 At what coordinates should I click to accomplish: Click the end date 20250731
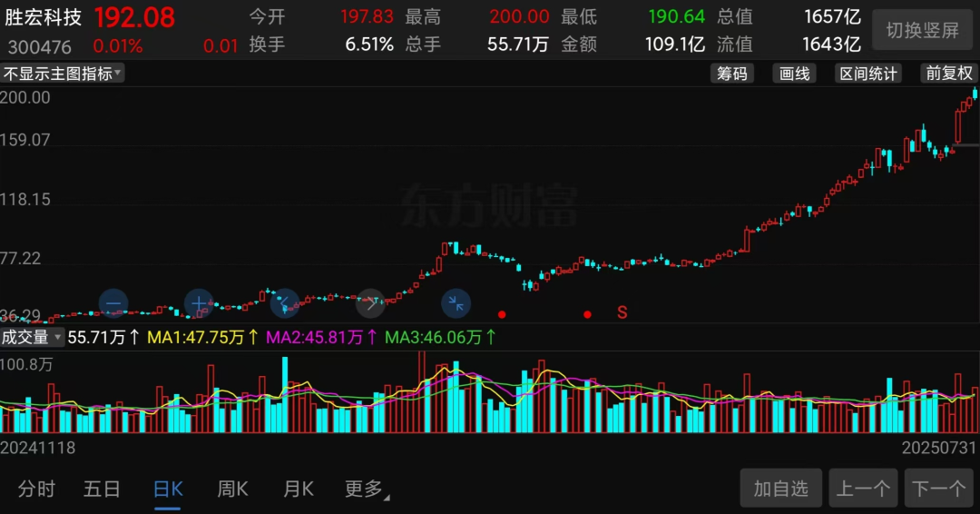(x=939, y=448)
